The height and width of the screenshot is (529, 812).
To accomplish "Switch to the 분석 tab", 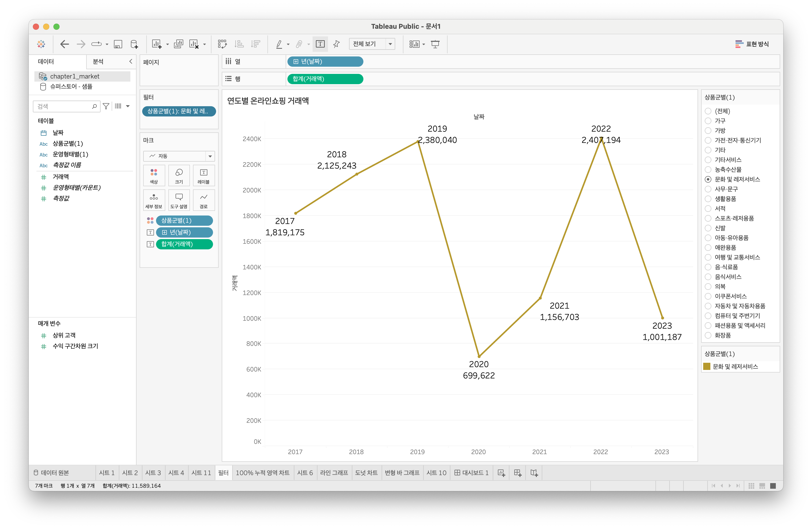I will point(98,61).
